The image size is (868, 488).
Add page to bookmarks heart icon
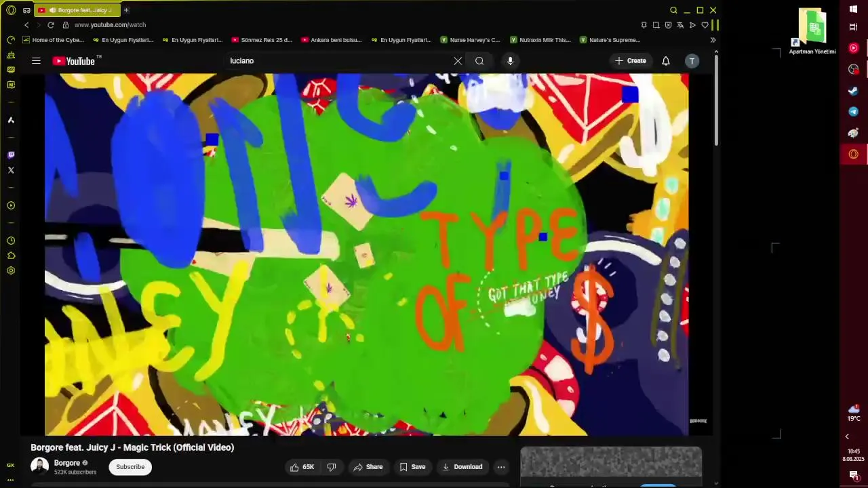click(705, 25)
